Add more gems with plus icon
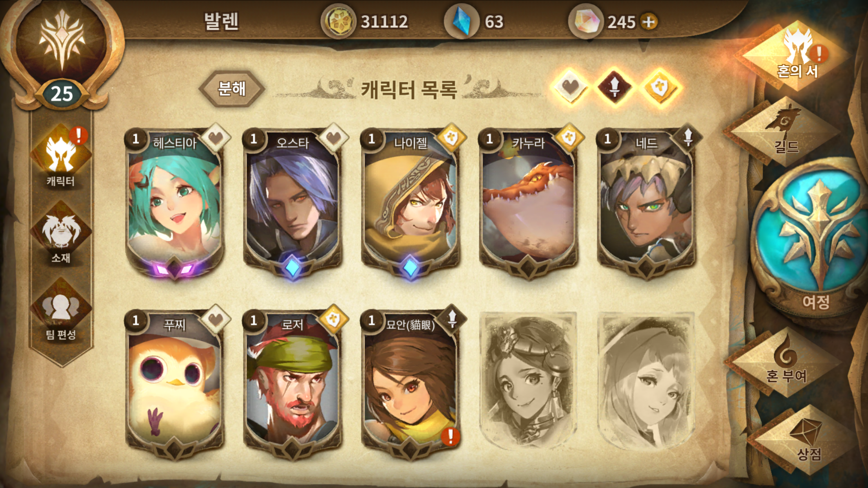Viewport: 868px width, 488px height. point(649,22)
